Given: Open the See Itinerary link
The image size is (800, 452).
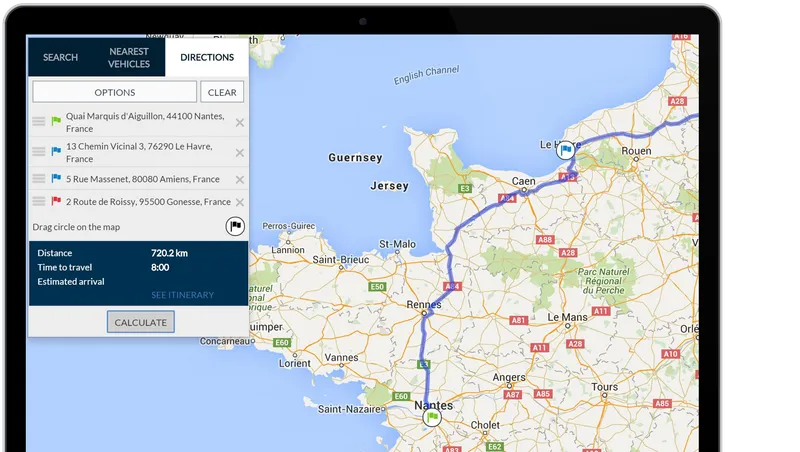Looking at the screenshot, I should [182, 295].
